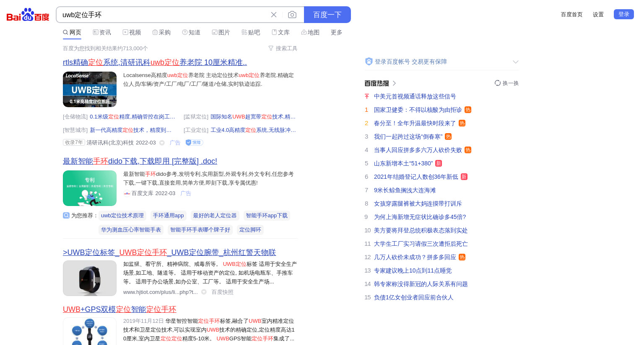Open hot topic 春分至！全年升温最快时段来了
The height and width of the screenshot is (345, 644).
click(x=415, y=124)
